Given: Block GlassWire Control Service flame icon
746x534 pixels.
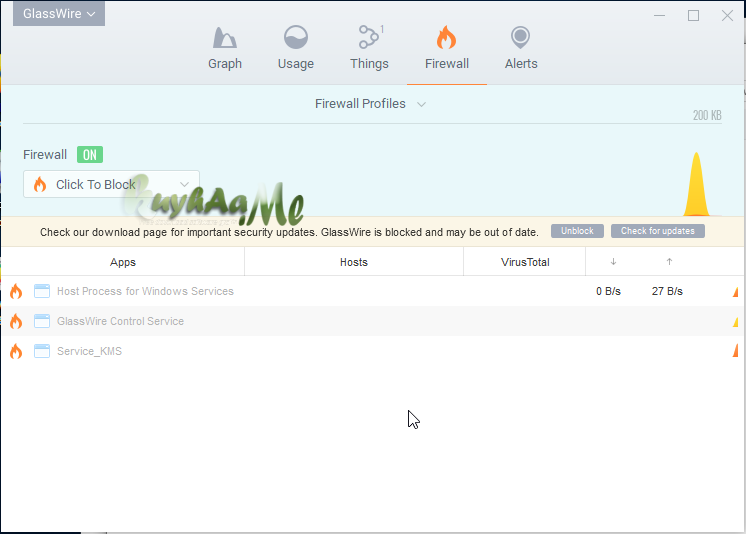Looking at the screenshot, I should pos(16,321).
